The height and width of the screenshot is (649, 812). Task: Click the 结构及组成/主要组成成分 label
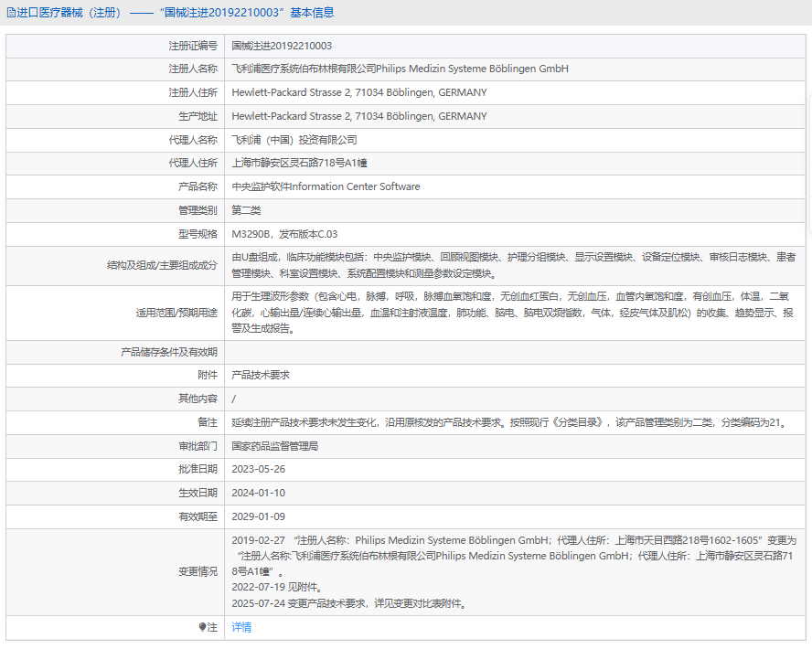[x=162, y=265]
